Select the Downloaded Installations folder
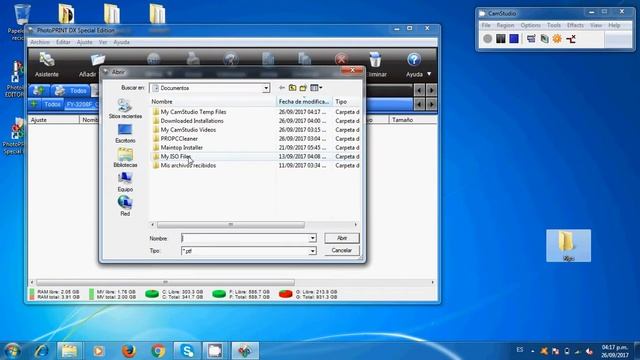 [x=192, y=121]
